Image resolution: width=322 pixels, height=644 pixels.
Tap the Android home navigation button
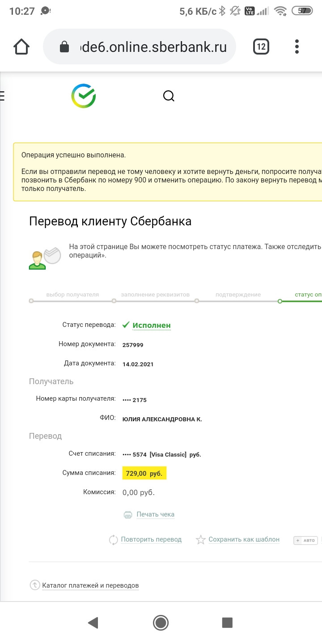click(x=161, y=623)
